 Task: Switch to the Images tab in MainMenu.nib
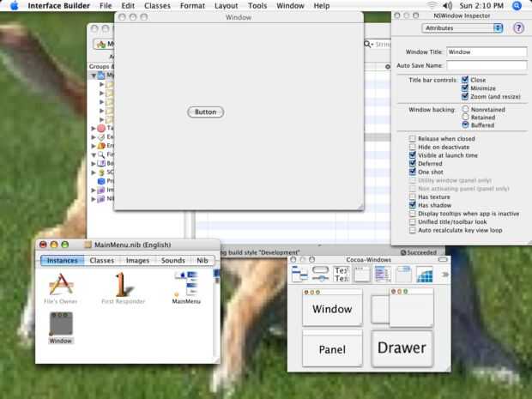137,260
